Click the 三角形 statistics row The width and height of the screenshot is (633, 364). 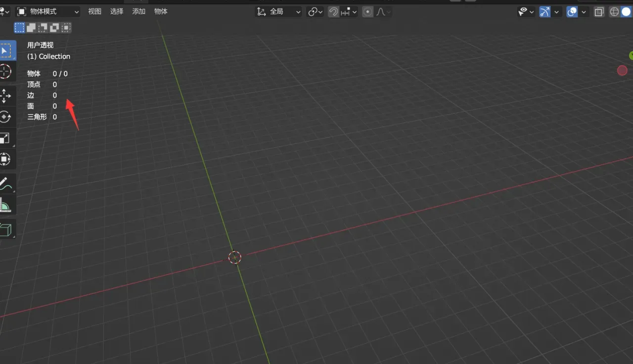point(42,117)
